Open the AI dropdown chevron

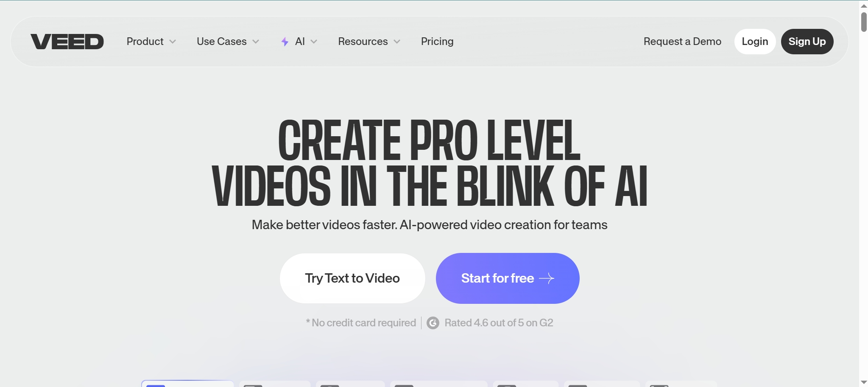pos(314,42)
